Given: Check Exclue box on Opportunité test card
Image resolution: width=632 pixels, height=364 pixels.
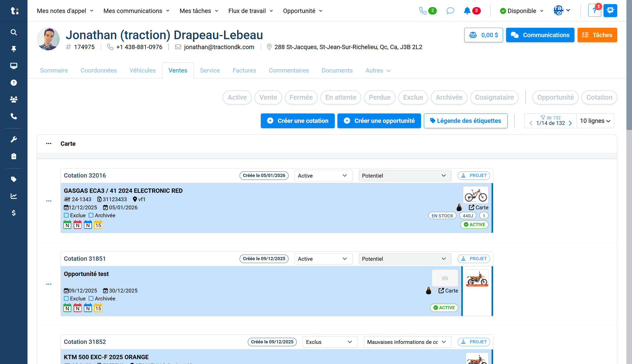Looking at the screenshot, I should (x=66, y=299).
